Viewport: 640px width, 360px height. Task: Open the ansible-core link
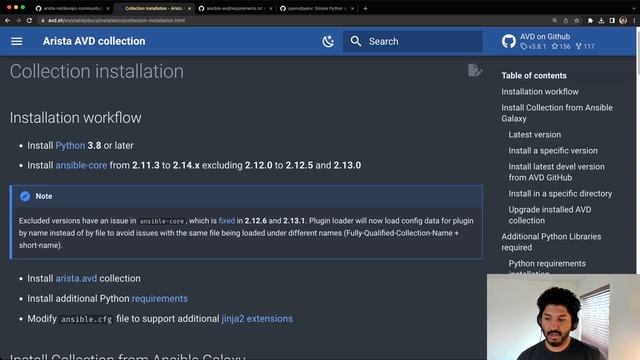pyautogui.click(x=81, y=165)
